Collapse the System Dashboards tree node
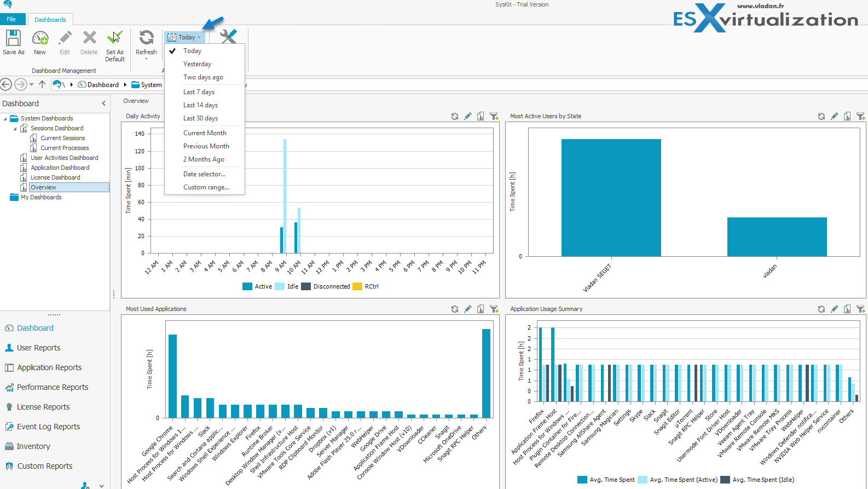The height and width of the screenshot is (489, 868). 5,118
